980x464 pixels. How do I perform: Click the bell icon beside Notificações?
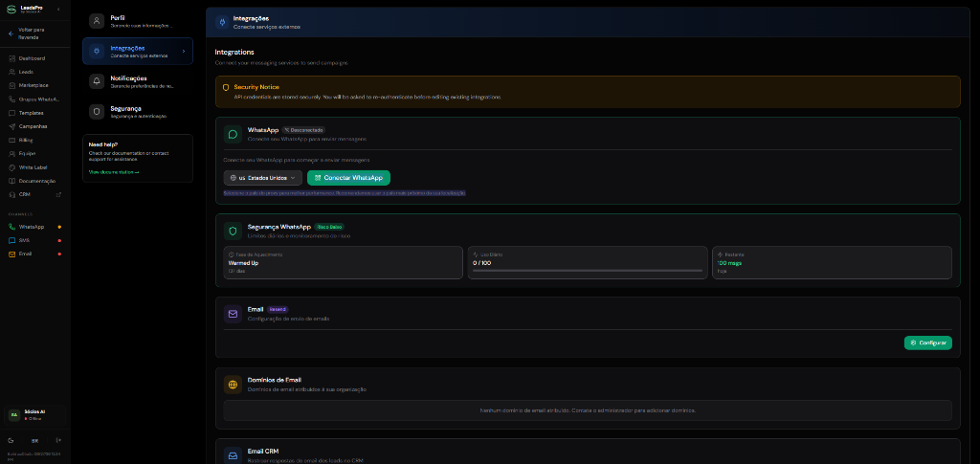coord(97,81)
